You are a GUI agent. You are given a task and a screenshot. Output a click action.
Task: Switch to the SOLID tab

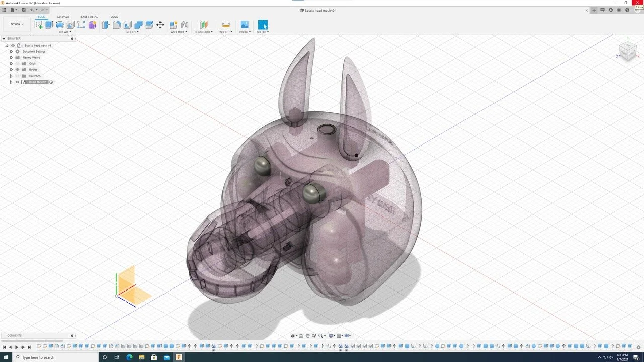click(x=41, y=17)
